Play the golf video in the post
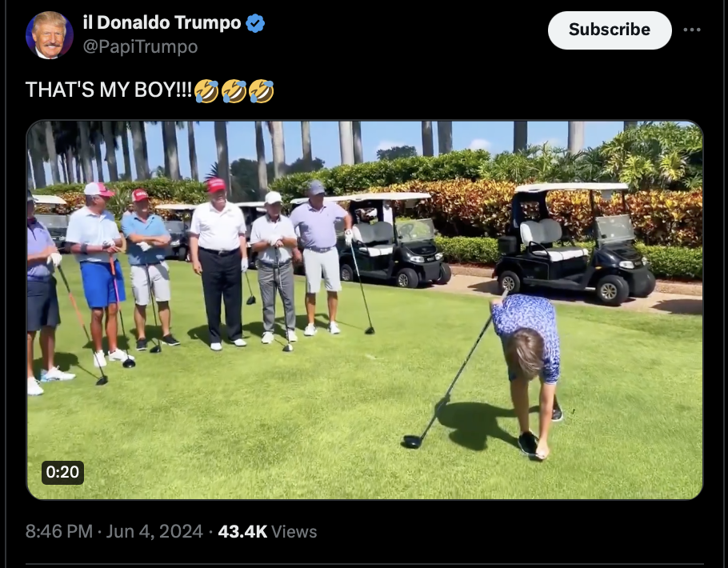The height and width of the screenshot is (568, 728). pos(365,310)
